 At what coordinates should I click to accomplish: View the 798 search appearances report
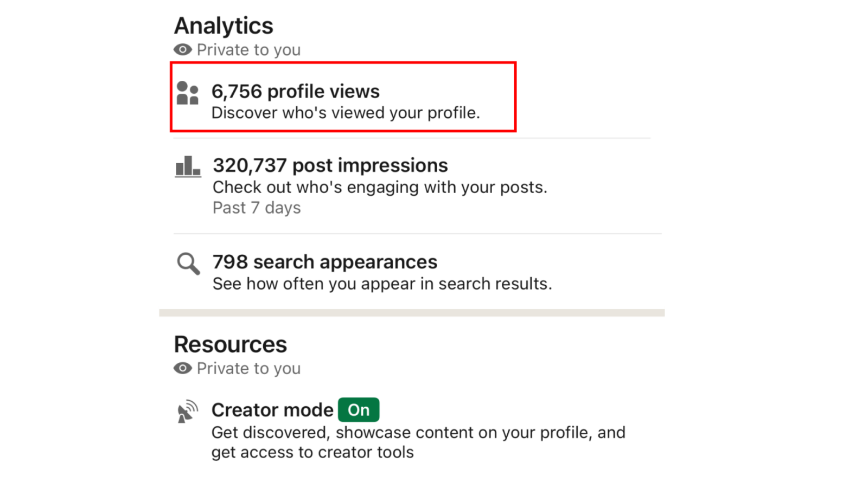[324, 262]
